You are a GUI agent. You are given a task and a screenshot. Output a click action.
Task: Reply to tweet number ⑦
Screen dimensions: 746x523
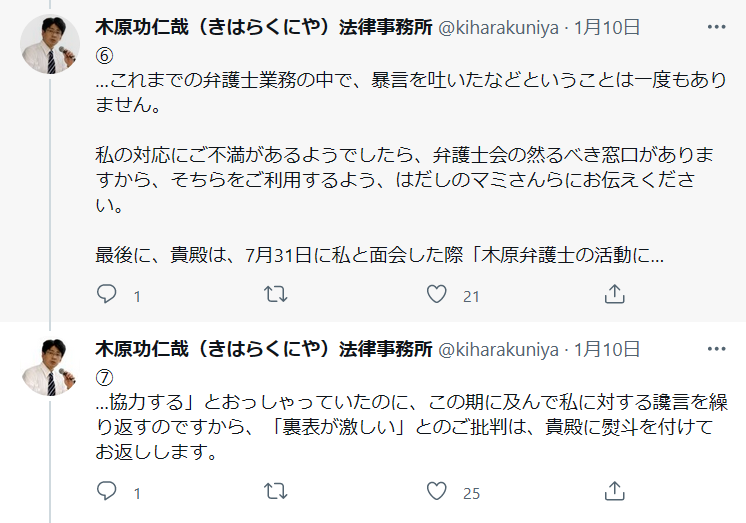(108, 491)
